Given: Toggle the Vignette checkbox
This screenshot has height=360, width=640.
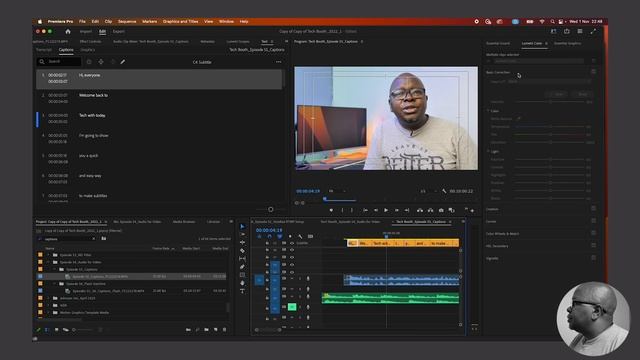Looking at the screenshot, I should click(593, 258).
